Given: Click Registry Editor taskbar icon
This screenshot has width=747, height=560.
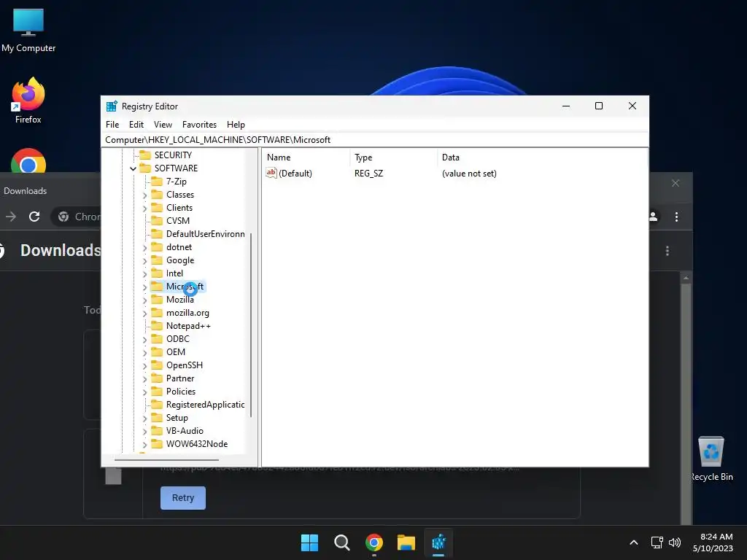Looking at the screenshot, I should 438,542.
